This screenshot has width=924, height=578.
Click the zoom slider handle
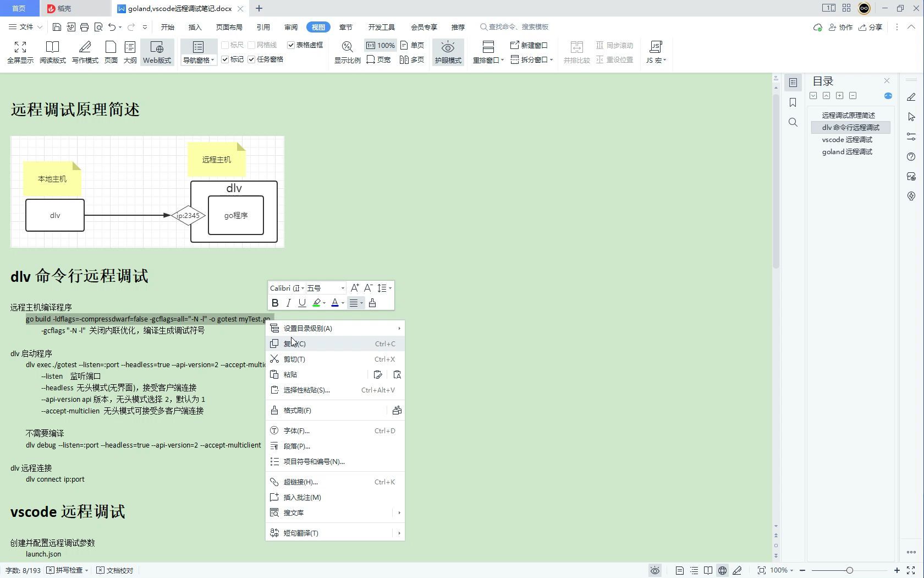tap(849, 570)
